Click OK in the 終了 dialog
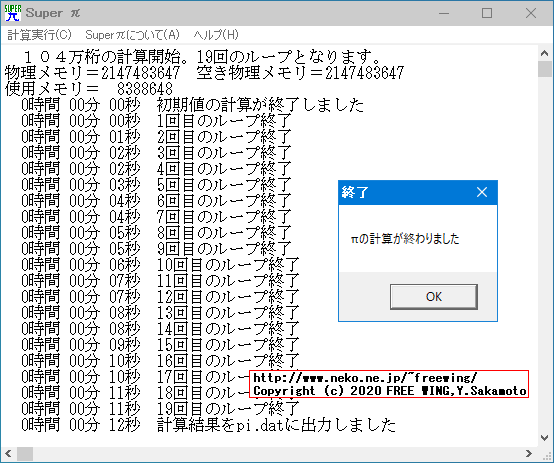 pos(434,297)
